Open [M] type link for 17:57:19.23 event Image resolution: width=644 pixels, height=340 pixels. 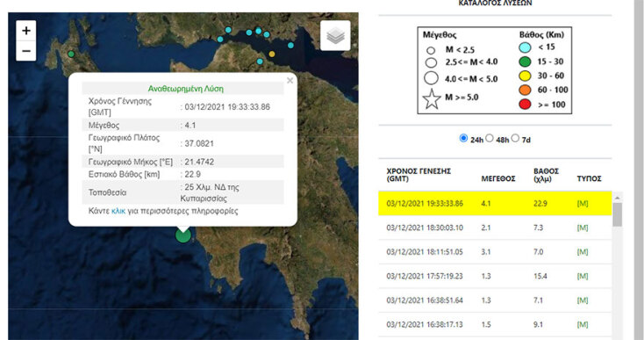tap(583, 276)
